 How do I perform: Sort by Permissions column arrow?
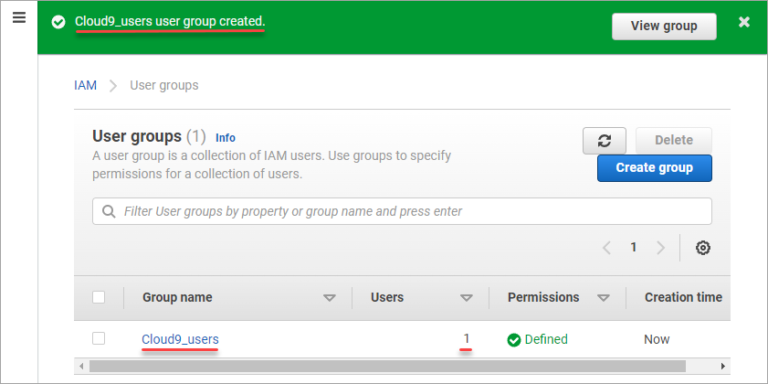coord(603,298)
